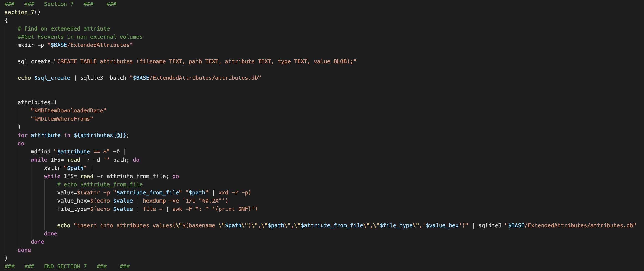Image resolution: width=644 pixels, height=271 pixels.
Task: Click value_hex hexdump assignment
Action: point(143,201)
